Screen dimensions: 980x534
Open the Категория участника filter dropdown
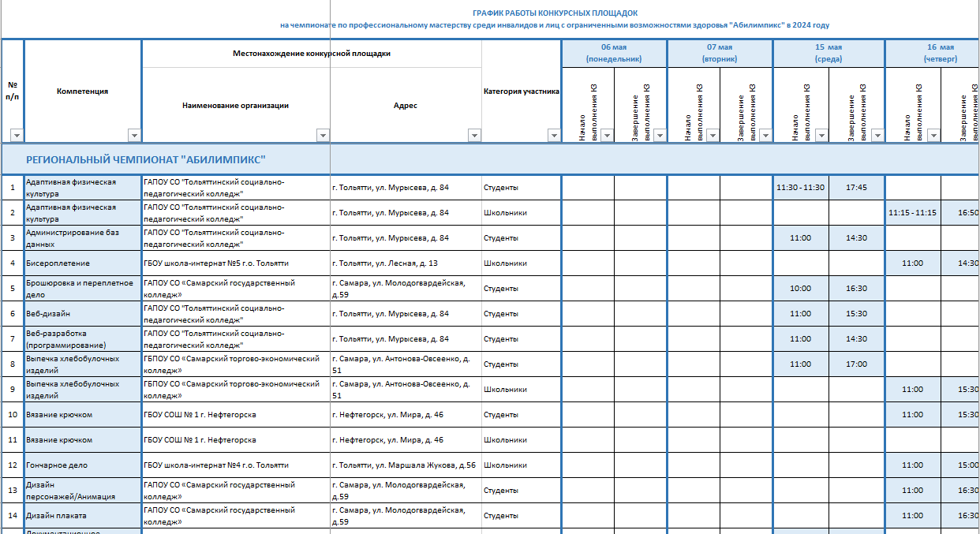(553, 135)
